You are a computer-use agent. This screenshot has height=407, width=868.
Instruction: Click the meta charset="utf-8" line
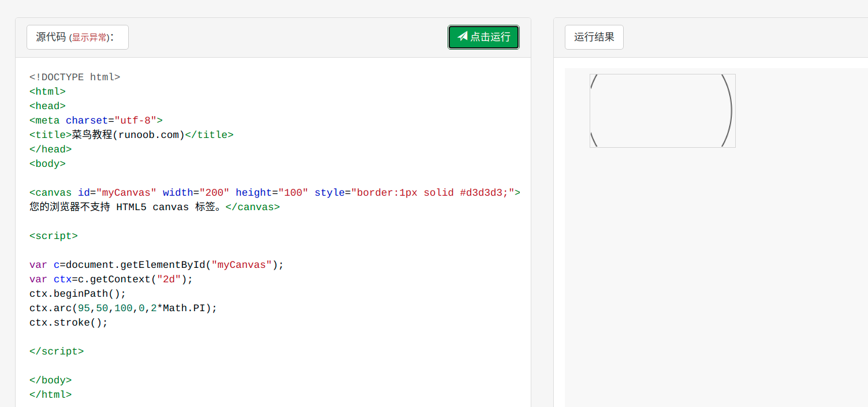click(96, 121)
